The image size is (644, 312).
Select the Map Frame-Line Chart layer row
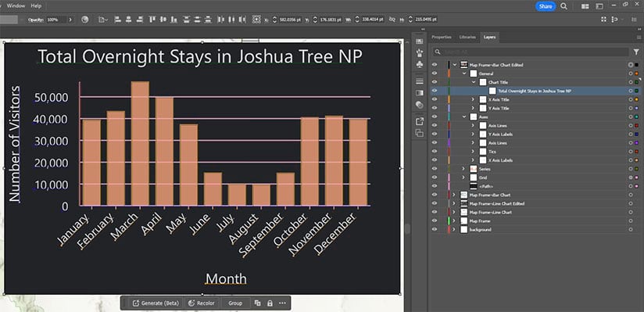point(535,213)
